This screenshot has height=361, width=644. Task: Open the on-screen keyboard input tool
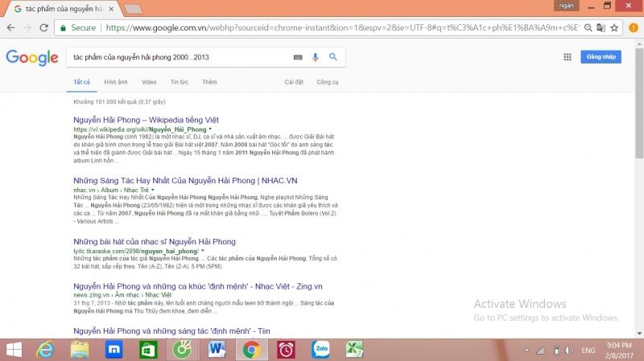point(298,57)
